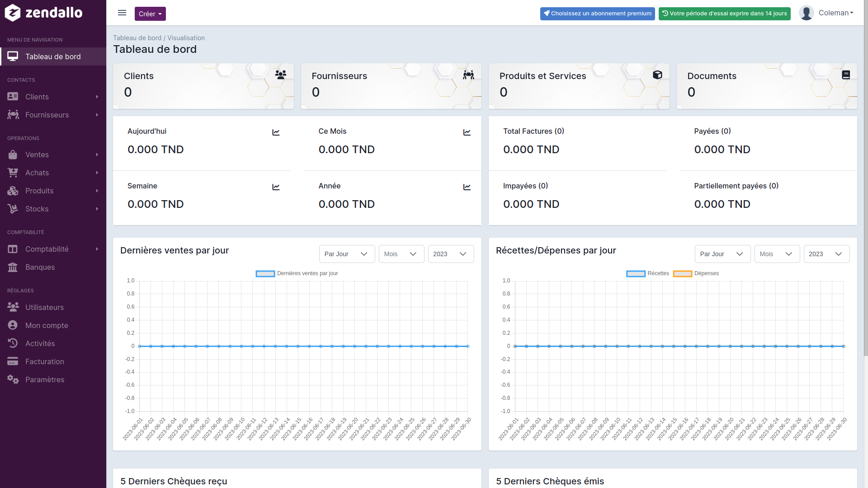Click the chart icon next to Semaine
Screen dimensions: 868x488
pyautogui.click(x=276, y=187)
